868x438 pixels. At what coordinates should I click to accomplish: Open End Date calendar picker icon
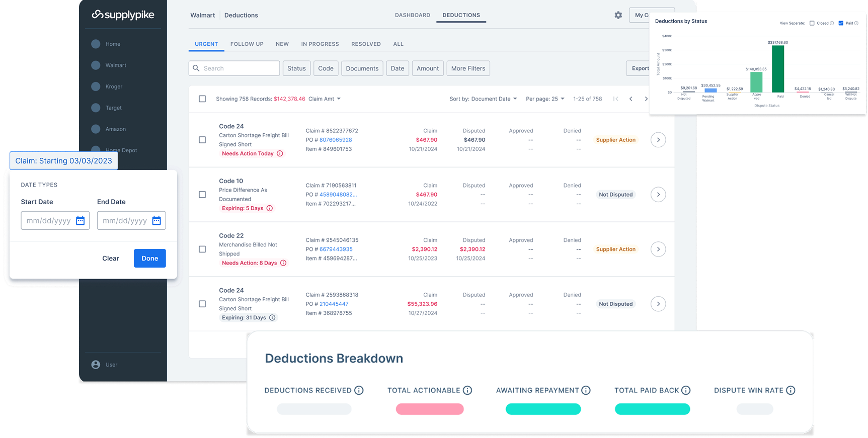coord(156,221)
